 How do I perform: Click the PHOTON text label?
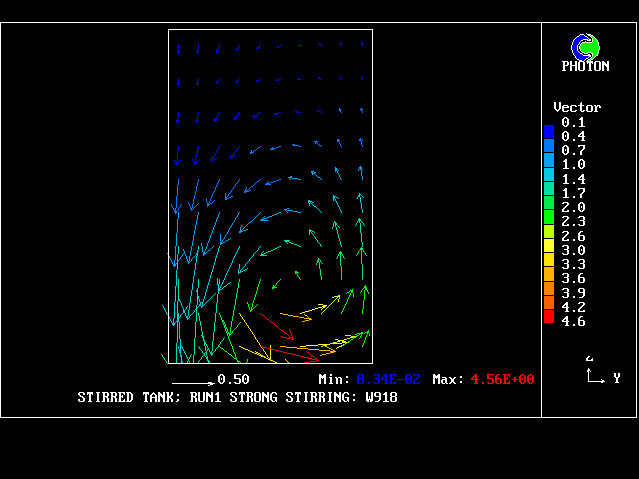coord(585,66)
